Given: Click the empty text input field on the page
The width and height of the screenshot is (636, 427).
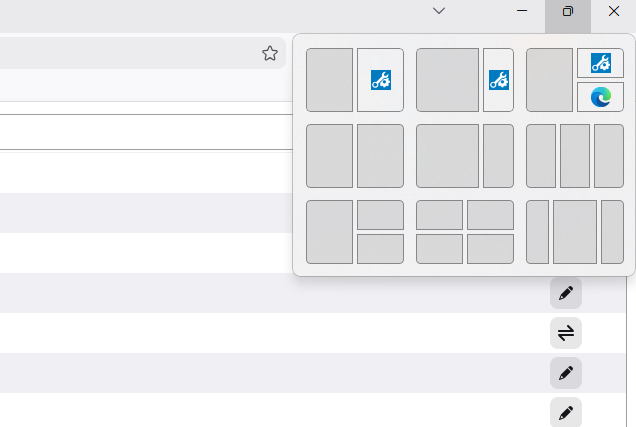Looking at the screenshot, I should [x=140, y=132].
